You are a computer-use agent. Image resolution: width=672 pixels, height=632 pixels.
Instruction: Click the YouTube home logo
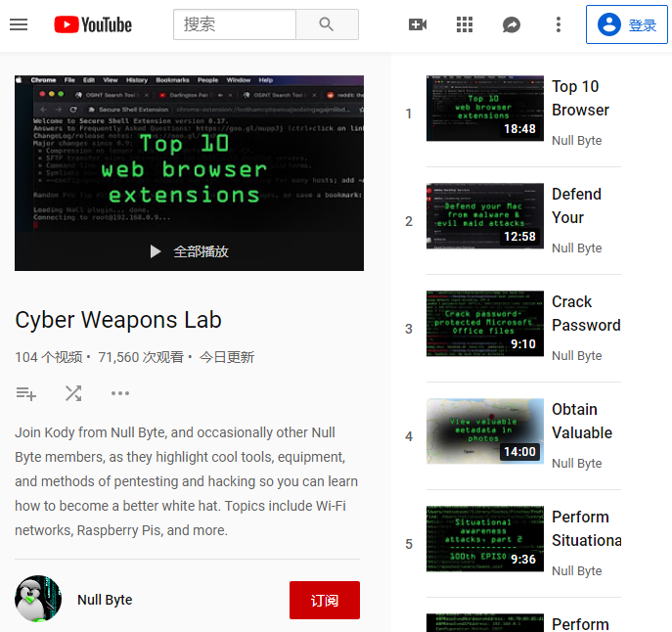(93, 24)
